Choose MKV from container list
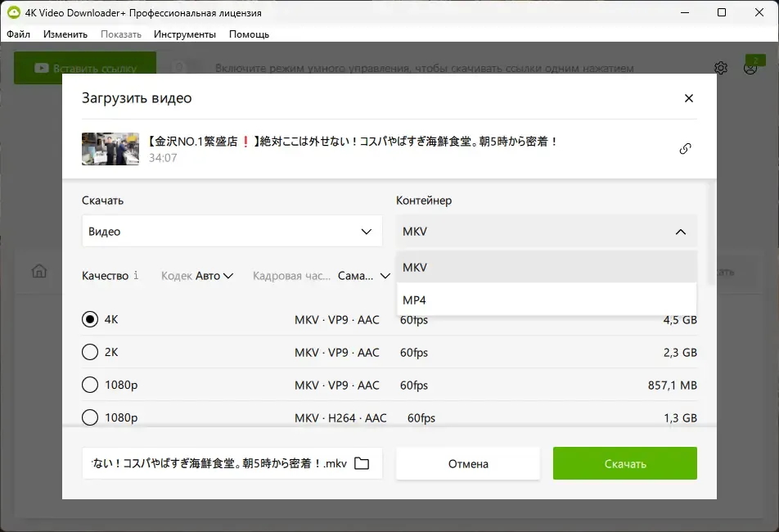This screenshot has height=532, width=779. [547, 268]
